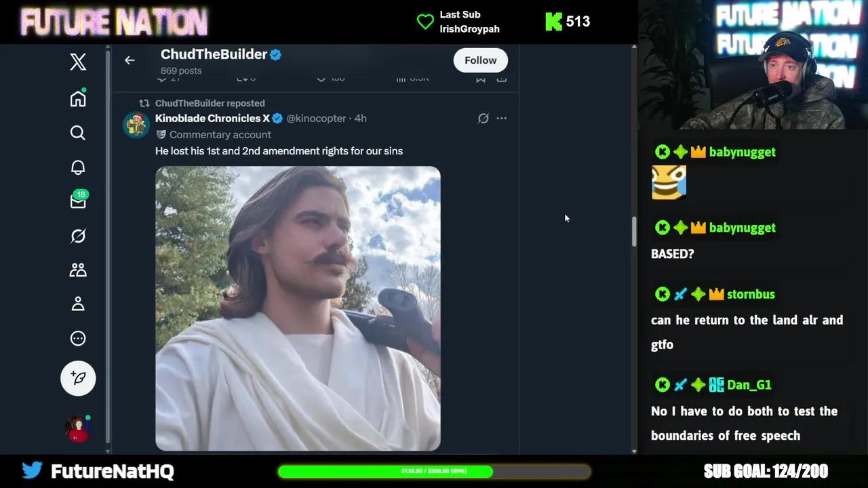Go to the Home feed icon
Viewport: 868px width, 488px height.
(78, 99)
